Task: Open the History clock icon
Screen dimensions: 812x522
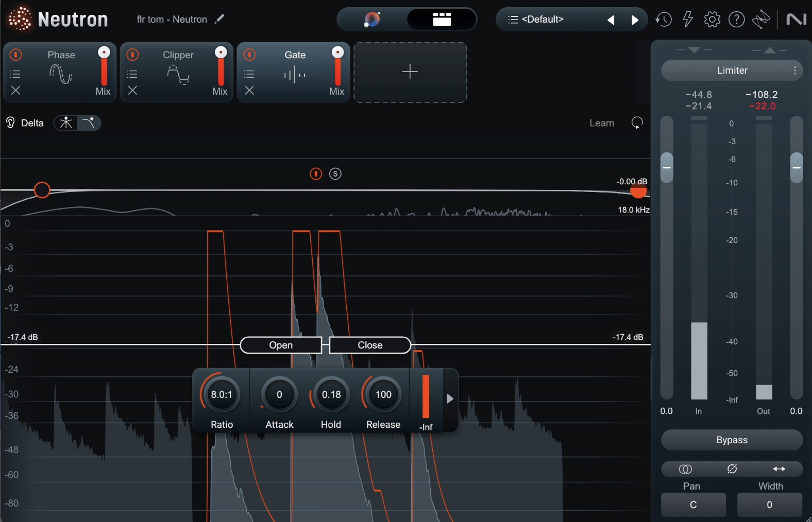Action: point(664,20)
